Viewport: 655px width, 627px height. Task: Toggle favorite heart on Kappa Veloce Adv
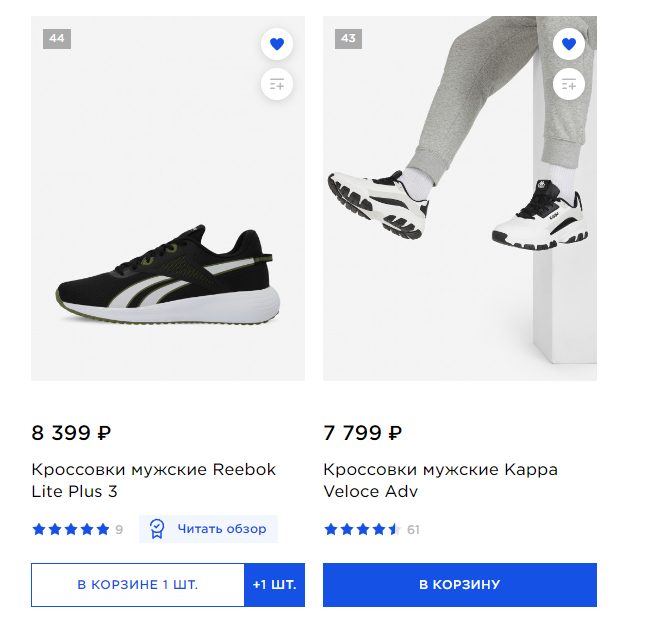click(569, 44)
